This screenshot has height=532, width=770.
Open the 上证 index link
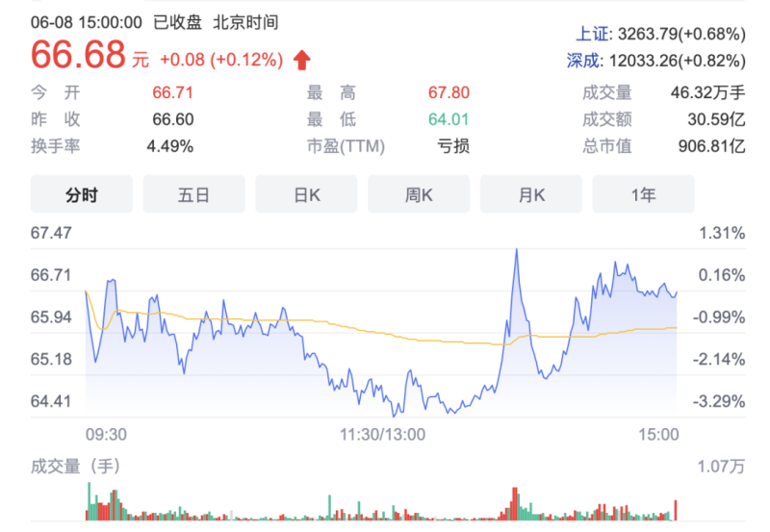[581, 35]
